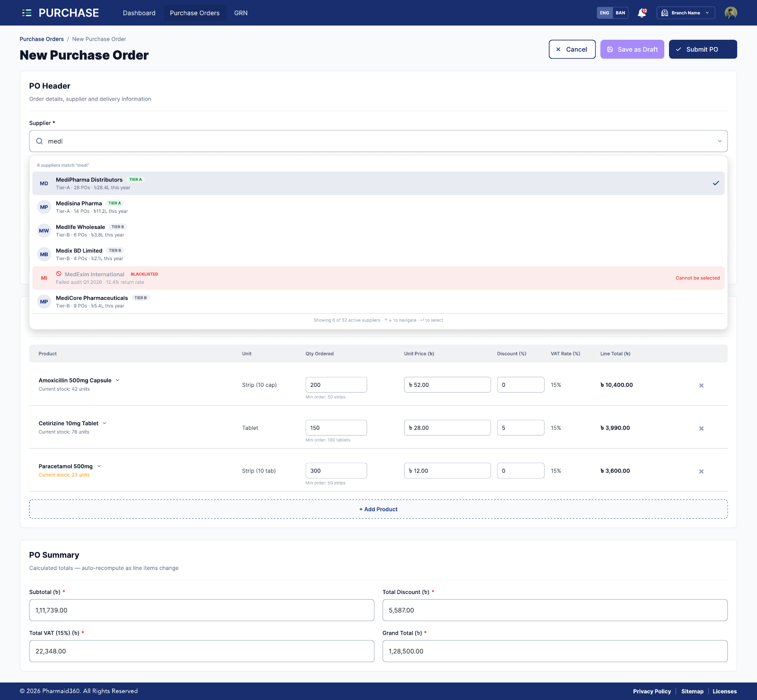
Task: Edit Paracetamol quantity field 300
Action: 336,471
